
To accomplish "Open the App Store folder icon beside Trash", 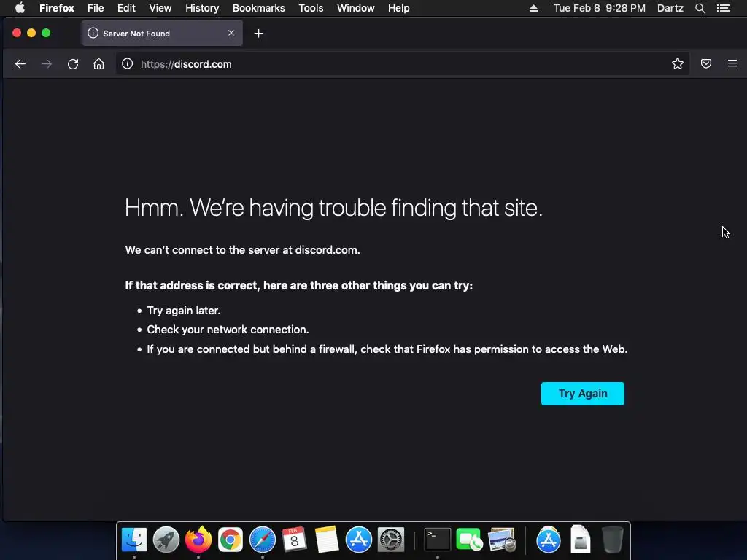I will tap(549, 540).
